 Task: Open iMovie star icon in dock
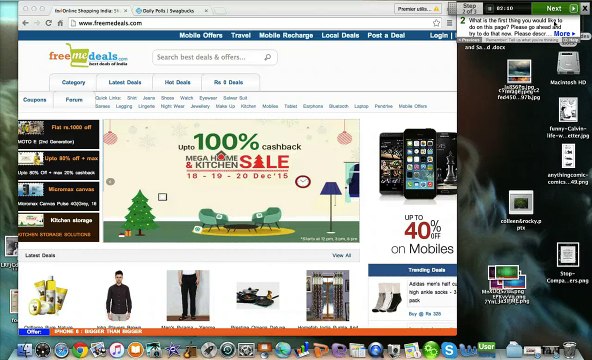coord(173,350)
